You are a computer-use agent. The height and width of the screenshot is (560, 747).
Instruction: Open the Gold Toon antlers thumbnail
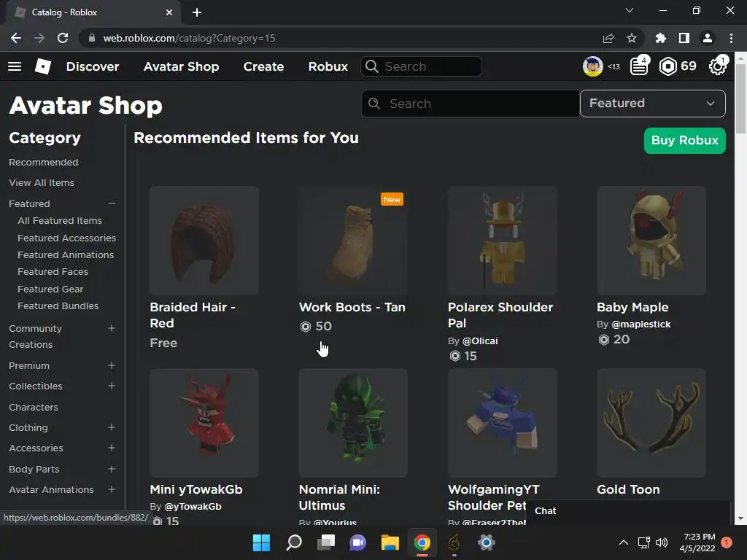click(651, 423)
